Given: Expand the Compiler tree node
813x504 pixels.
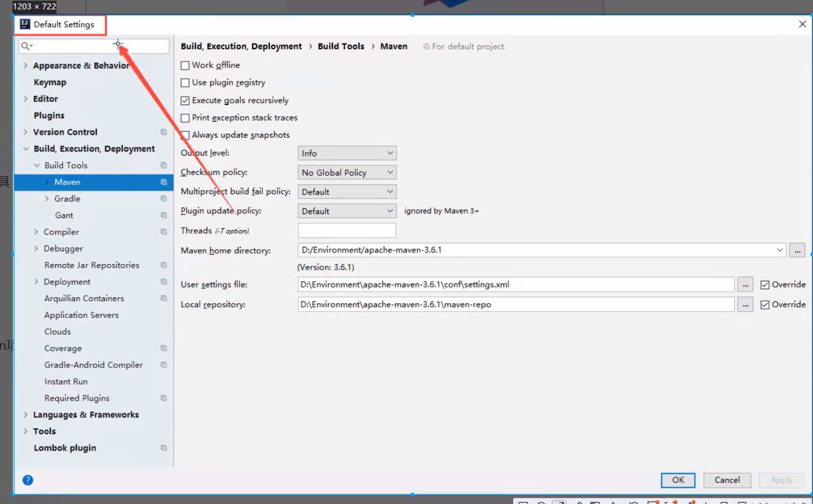Looking at the screenshot, I should 36,232.
